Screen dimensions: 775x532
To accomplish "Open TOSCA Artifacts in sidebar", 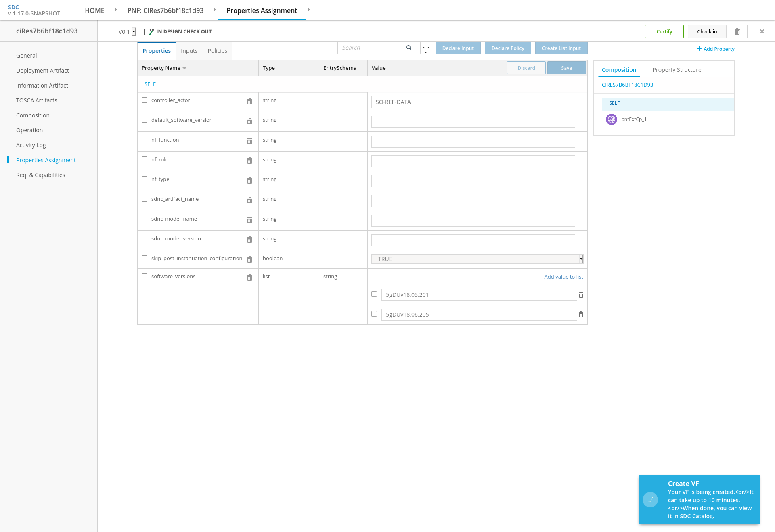I will pyautogui.click(x=37, y=100).
